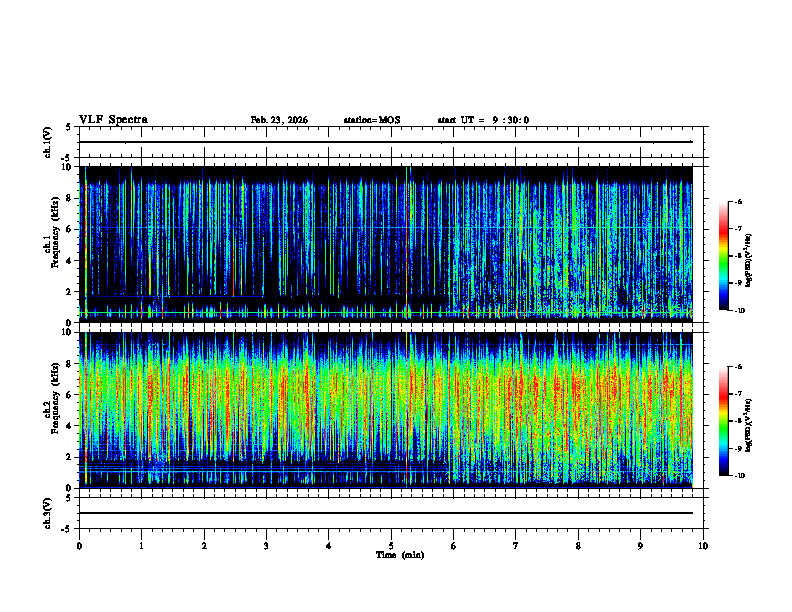Screen dimensions: 792x612
Task: Click the x-axis tick label "6" on time axis
Action: (453, 546)
